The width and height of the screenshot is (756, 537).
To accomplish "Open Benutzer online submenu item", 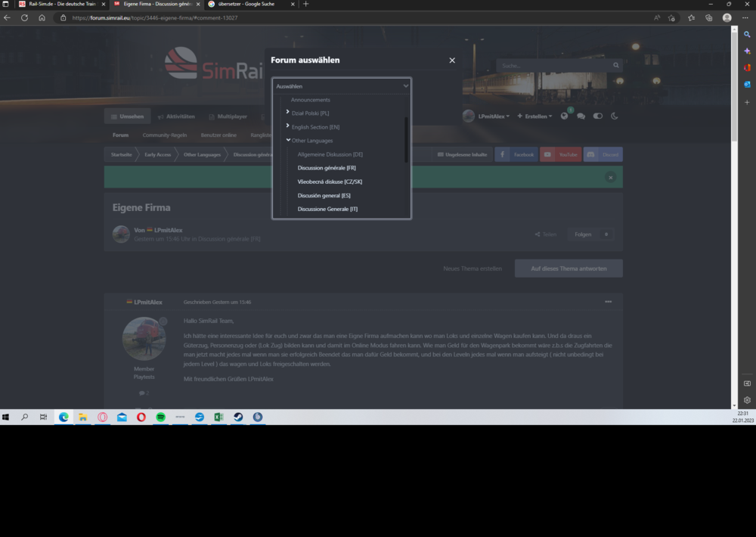I will point(218,135).
